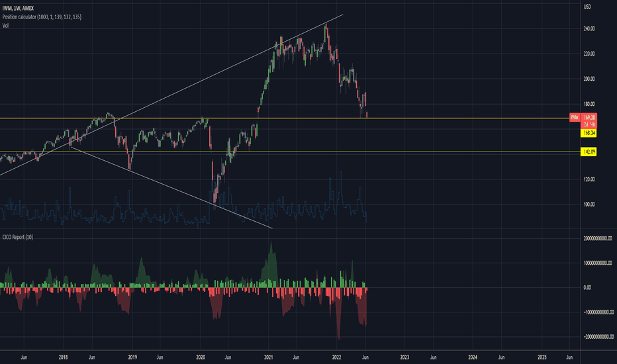Viewport: 617px width, 364px height.
Task: Click the 100.00 price axis label
Action: (x=589, y=205)
